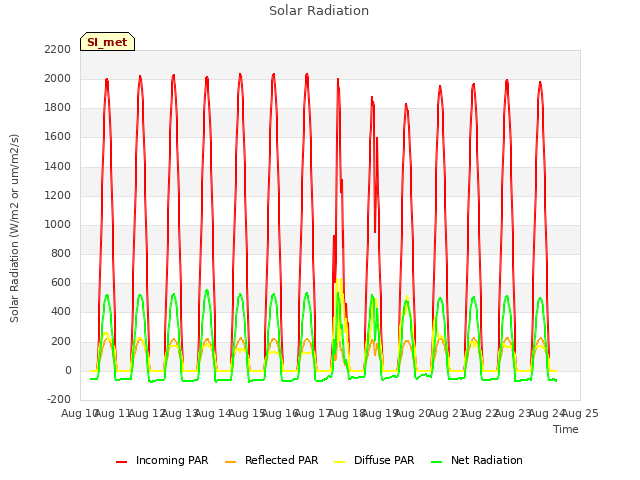This screenshot has width=640, height=480.
Task: Select the Reflected PAR legend label
Action: [281, 460]
